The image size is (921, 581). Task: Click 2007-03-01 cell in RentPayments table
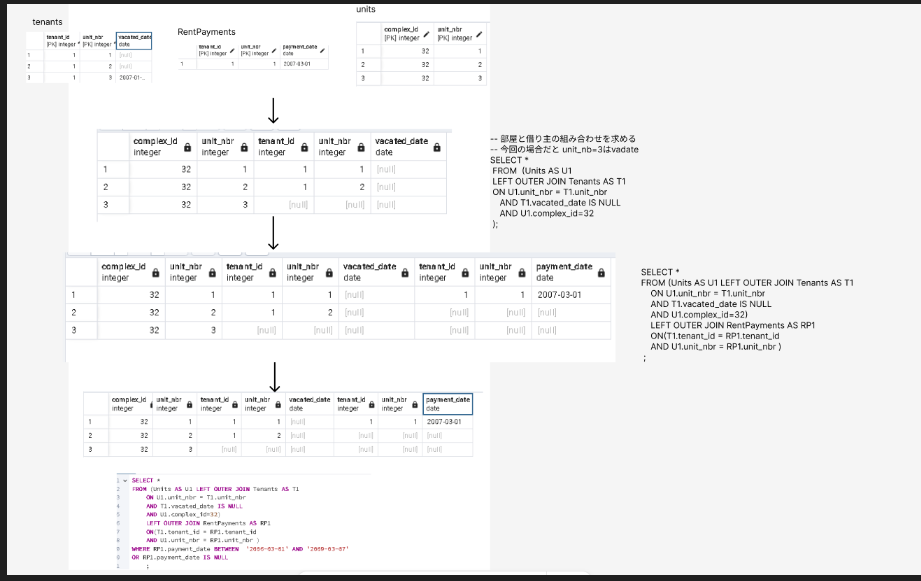(x=304, y=64)
